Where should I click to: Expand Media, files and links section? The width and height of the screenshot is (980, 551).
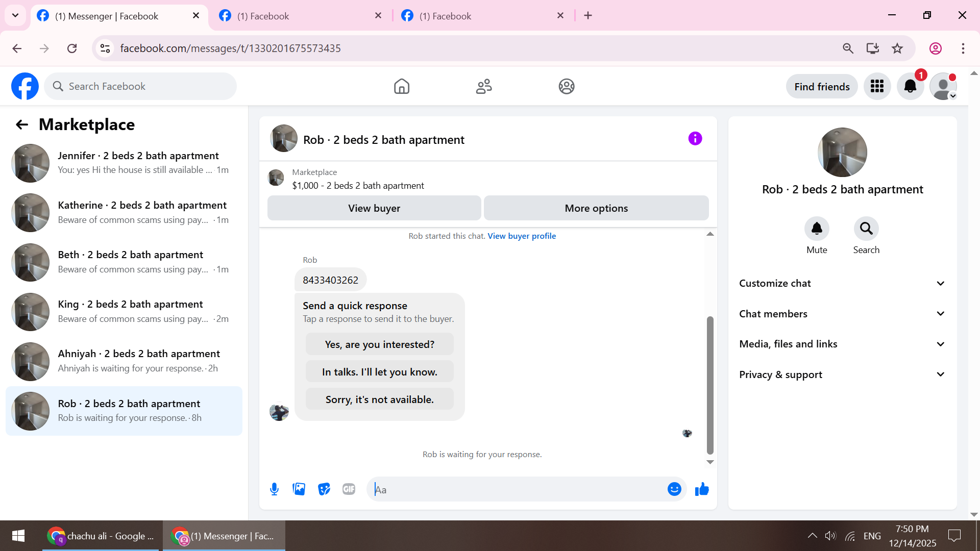(842, 344)
